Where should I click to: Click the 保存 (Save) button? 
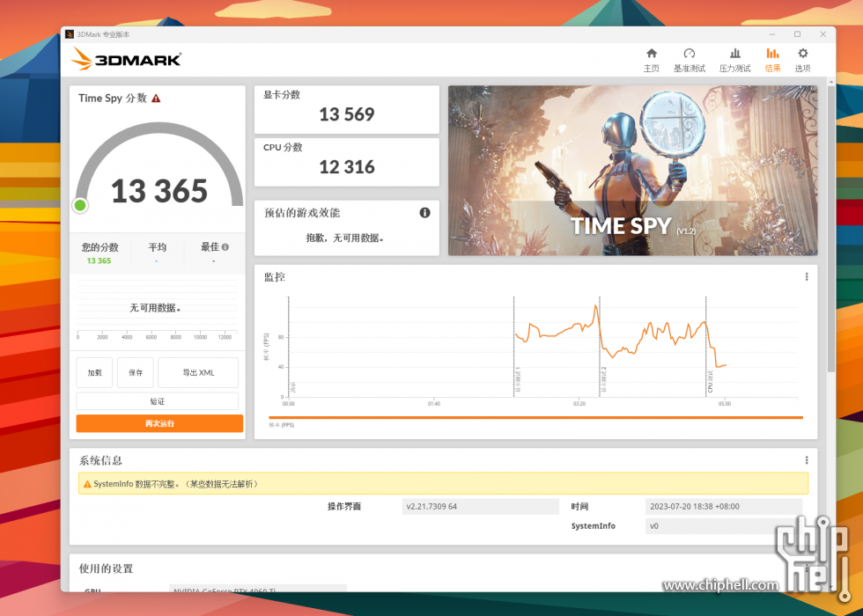pyautogui.click(x=136, y=372)
